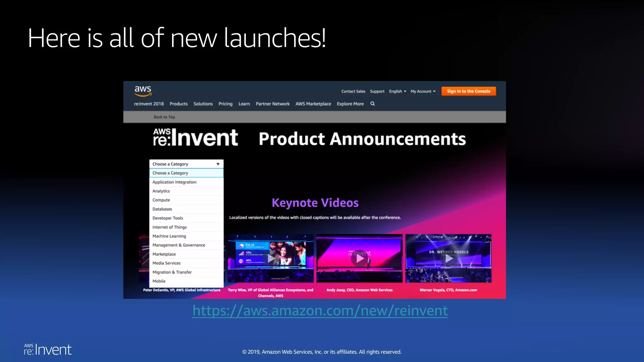Click Sign In to the Console button
The height and width of the screenshot is (362, 644).
coord(469,91)
